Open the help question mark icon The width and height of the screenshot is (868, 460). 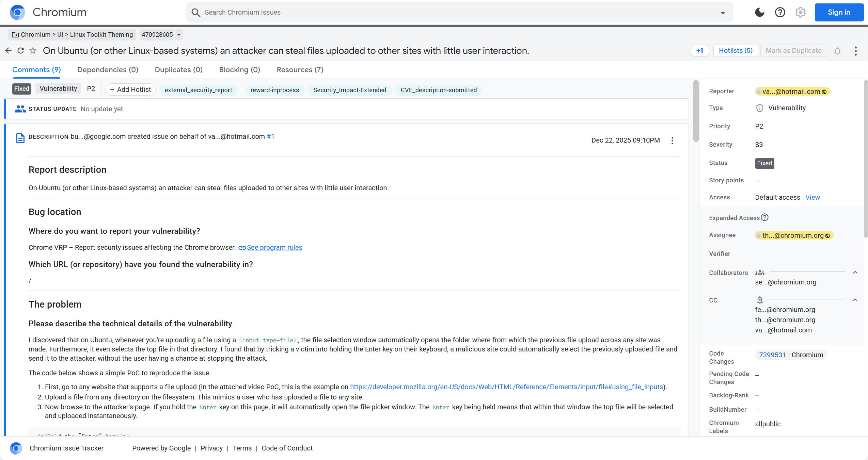click(x=780, y=12)
